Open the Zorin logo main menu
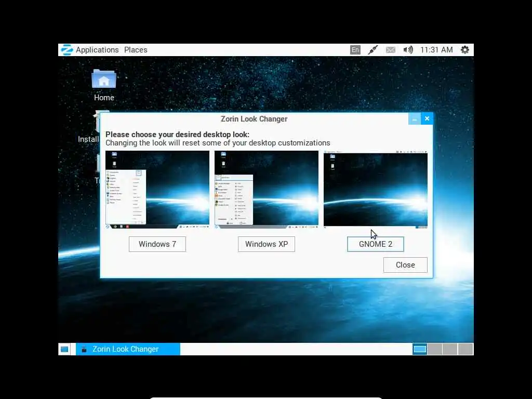Image resolution: width=532 pixels, height=399 pixels. click(67, 50)
